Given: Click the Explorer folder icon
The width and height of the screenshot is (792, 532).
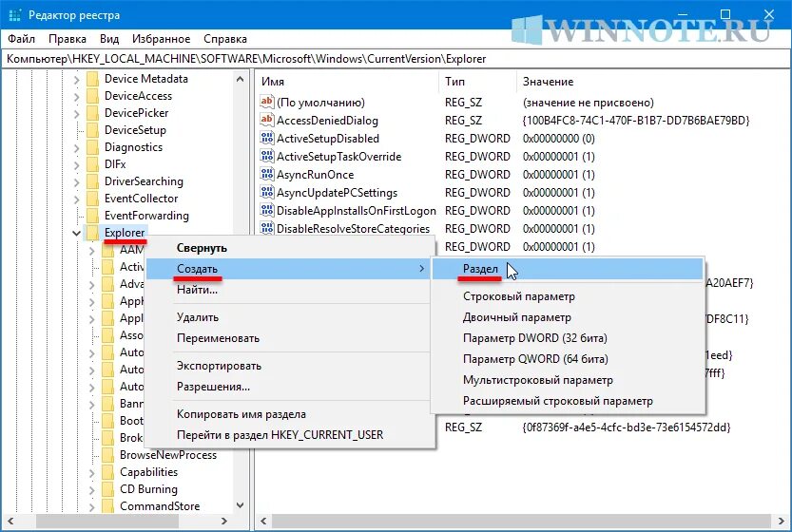Looking at the screenshot, I should click(93, 233).
